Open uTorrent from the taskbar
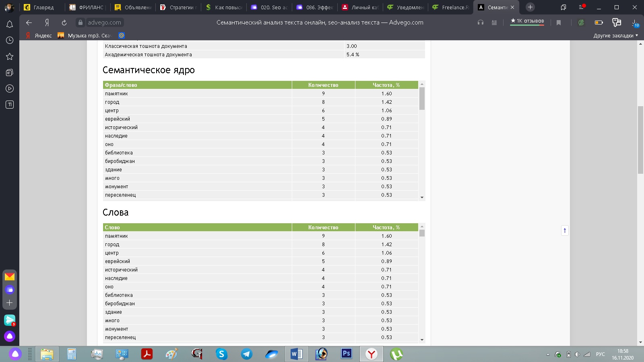Viewport: 644px width, 362px height. click(396, 354)
